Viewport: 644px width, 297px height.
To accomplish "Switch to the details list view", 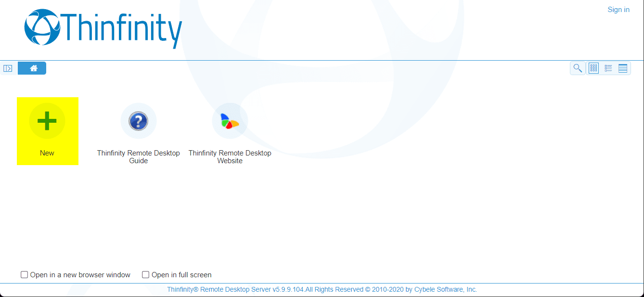I will pyautogui.click(x=608, y=68).
